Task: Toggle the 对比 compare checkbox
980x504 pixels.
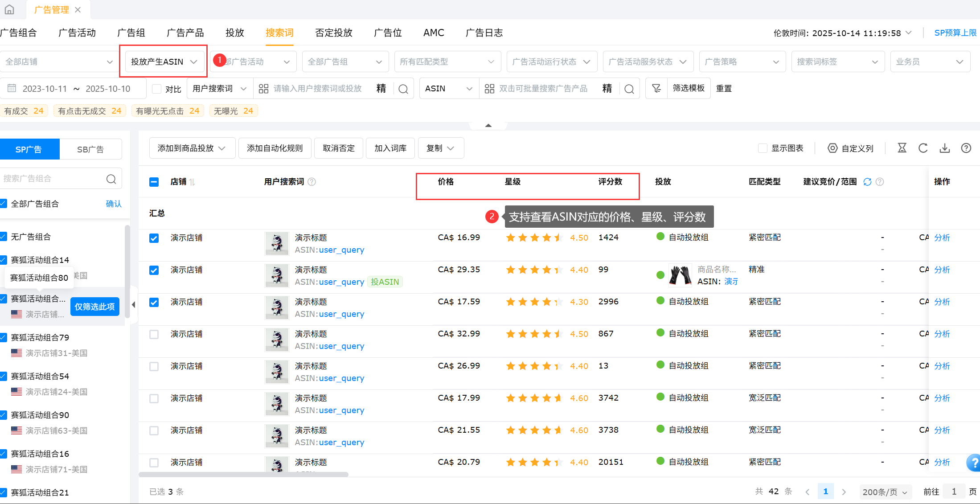Action: click(156, 89)
